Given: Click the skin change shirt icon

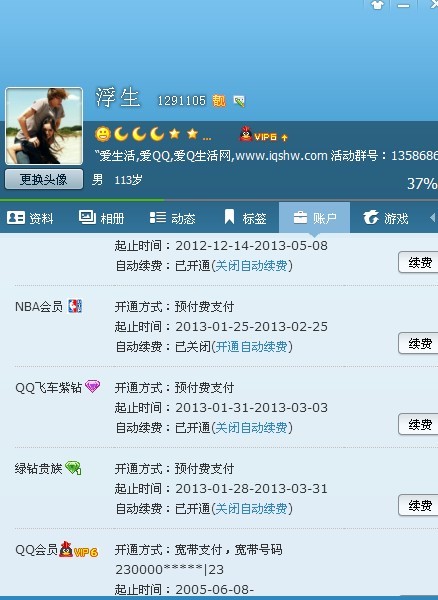Looking at the screenshot, I should (377, 5).
